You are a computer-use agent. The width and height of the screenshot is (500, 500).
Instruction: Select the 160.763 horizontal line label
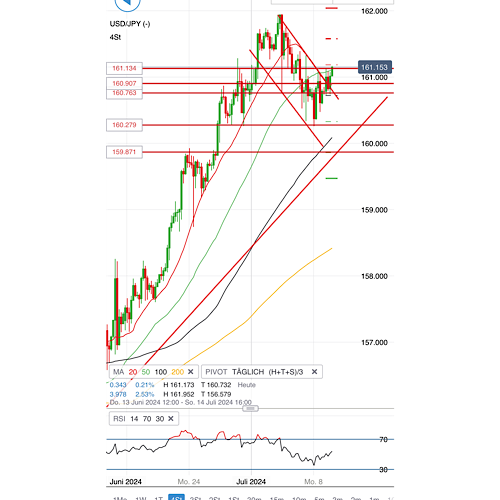point(124,93)
